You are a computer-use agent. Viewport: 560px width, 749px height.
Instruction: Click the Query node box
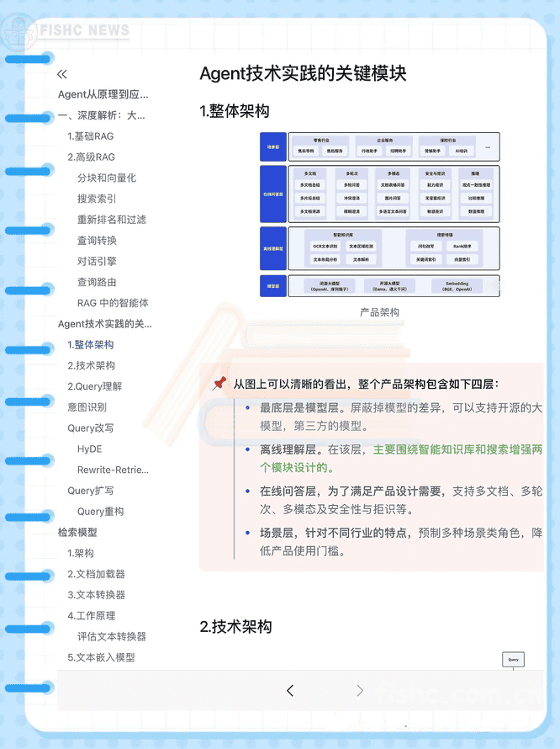pos(513,660)
